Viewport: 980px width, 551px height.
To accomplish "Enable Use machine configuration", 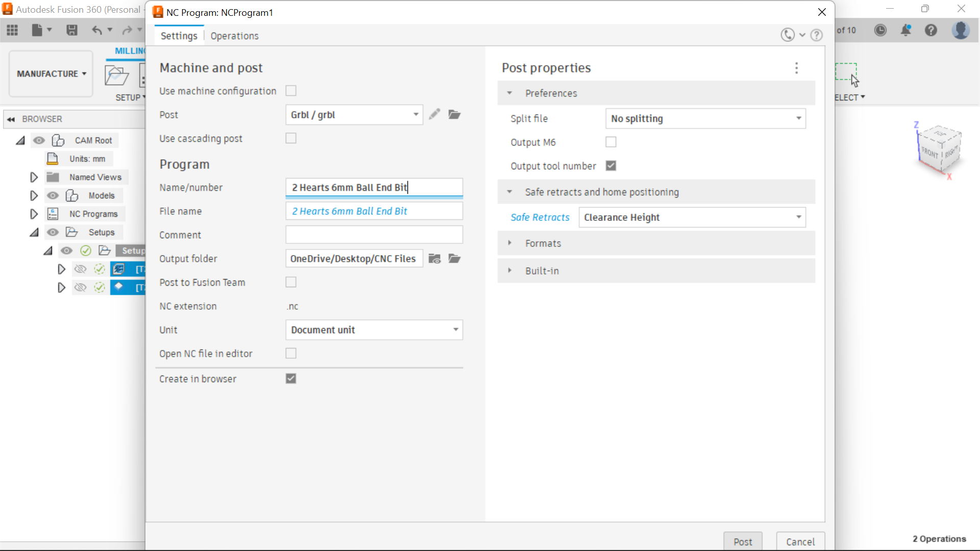I will click(x=290, y=90).
